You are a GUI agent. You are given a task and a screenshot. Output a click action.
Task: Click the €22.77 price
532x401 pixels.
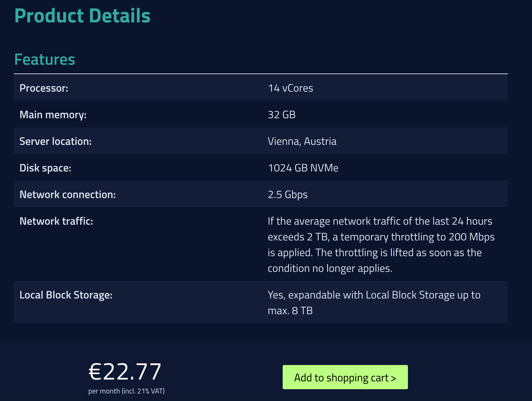tap(125, 372)
